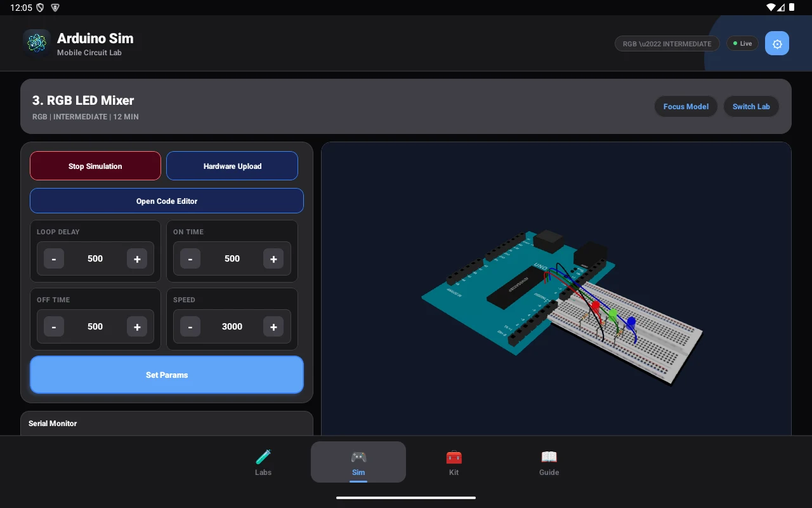Decrease the Speed value
The image size is (812, 508).
click(x=190, y=326)
